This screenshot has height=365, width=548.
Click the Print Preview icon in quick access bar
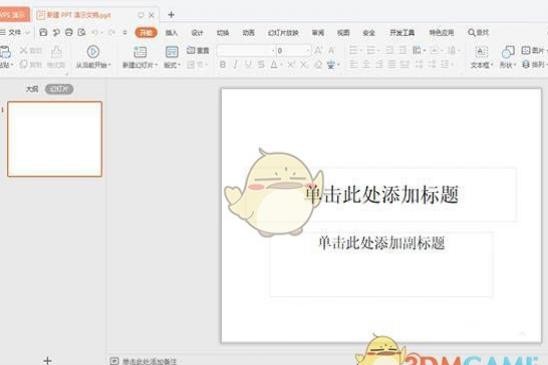click(82, 33)
